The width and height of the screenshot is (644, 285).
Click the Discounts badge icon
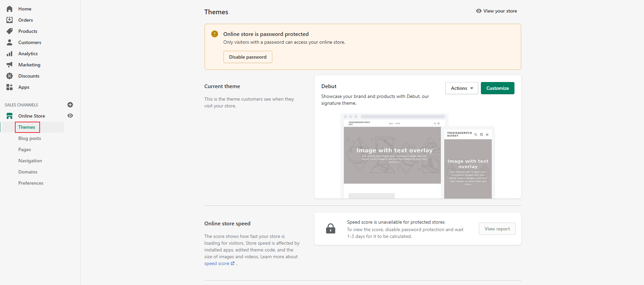(9, 76)
